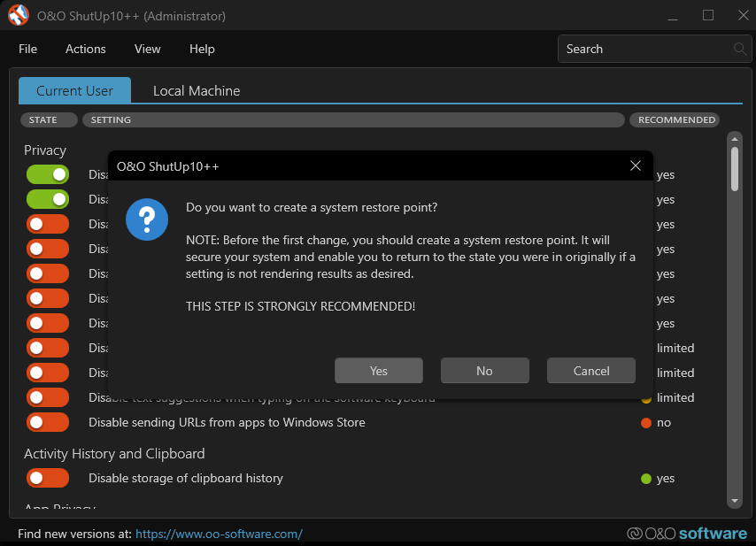Screen dimensions: 756x546
Task: Click the scrollbar up arrow
Action: pos(734,139)
